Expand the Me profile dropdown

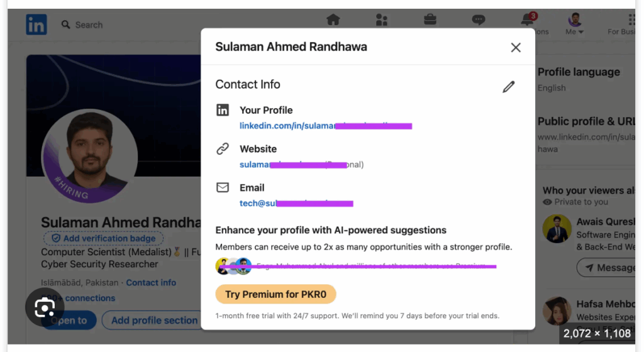tap(575, 25)
